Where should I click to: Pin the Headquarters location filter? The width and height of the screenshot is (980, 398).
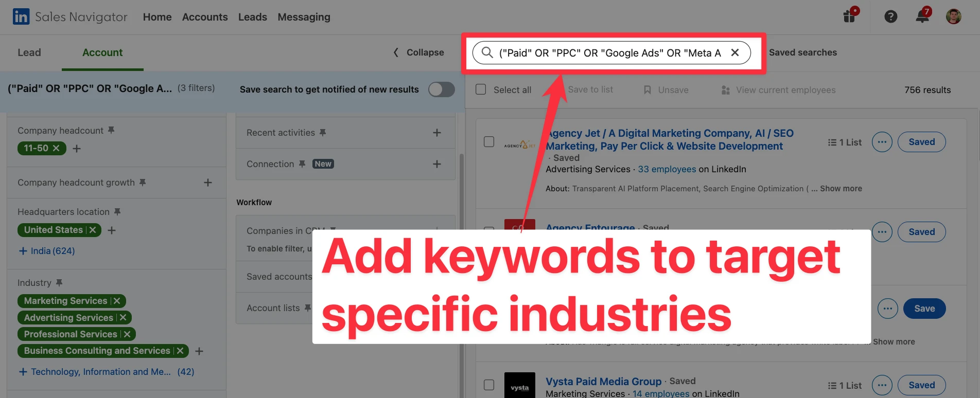click(117, 211)
